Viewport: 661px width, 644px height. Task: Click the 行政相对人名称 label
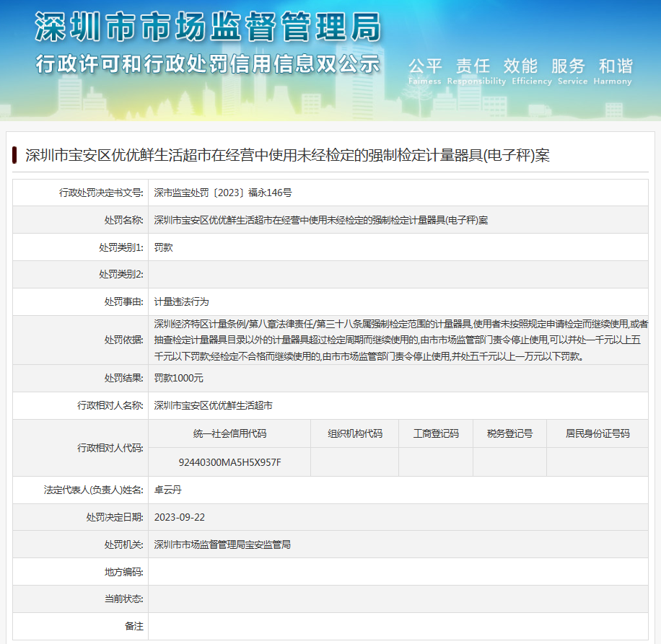coord(110,405)
